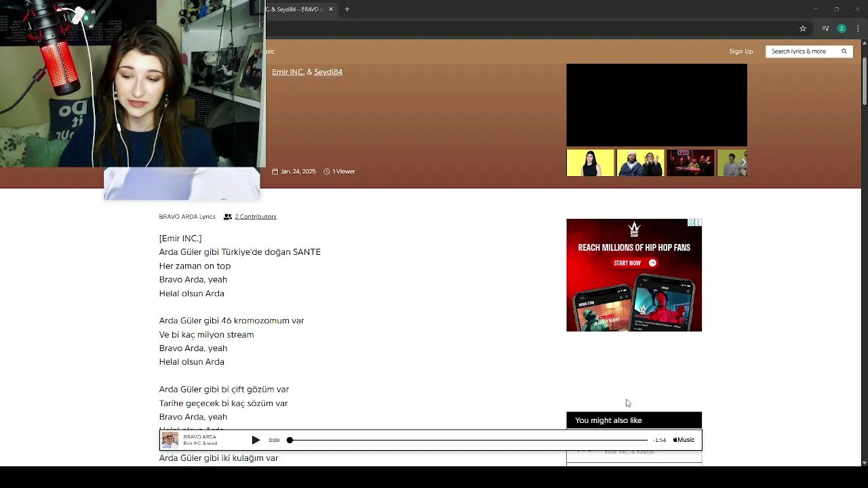Click the Jan. 24, 2025 date text
The width and height of the screenshot is (868, 488).
click(298, 171)
